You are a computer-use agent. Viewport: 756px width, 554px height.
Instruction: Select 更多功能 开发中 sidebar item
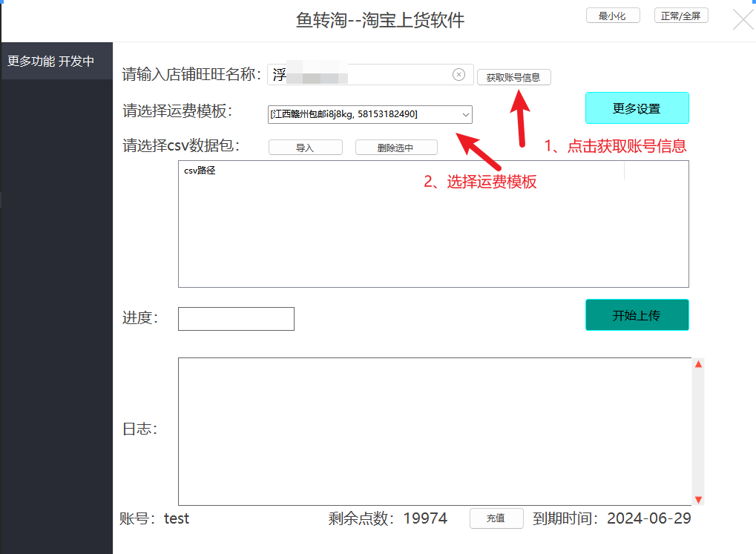56,62
